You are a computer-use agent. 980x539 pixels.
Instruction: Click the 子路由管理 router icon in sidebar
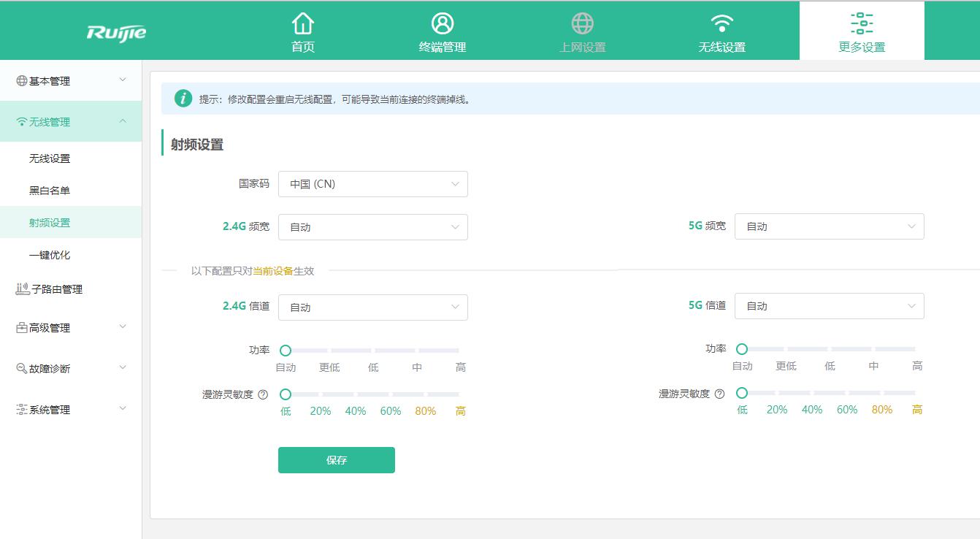pos(21,288)
